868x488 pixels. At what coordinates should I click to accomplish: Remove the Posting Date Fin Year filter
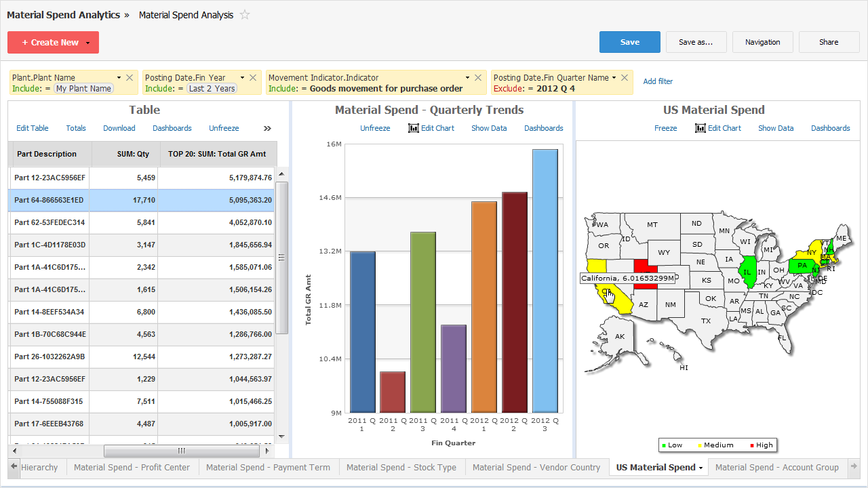pyautogui.click(x=253, y=78)
